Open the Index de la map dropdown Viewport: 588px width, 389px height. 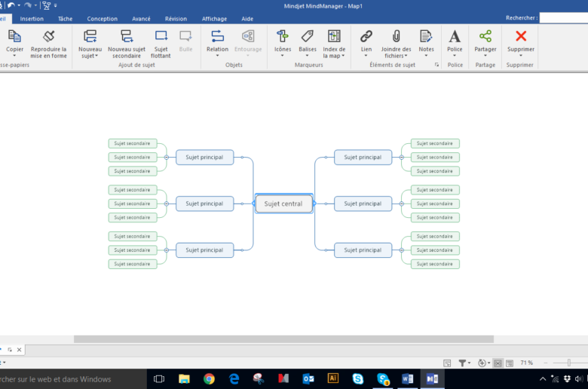[x=334, y=55]
